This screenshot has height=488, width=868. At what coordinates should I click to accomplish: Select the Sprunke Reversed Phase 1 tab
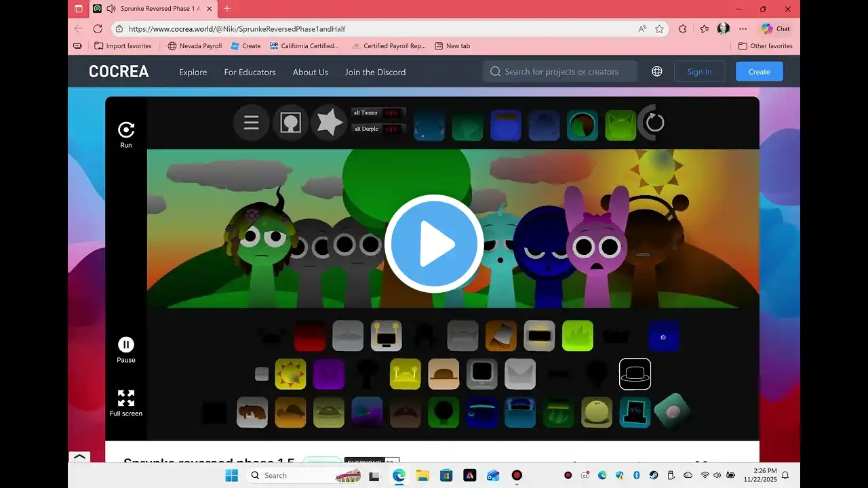click(x=153, y=9)
